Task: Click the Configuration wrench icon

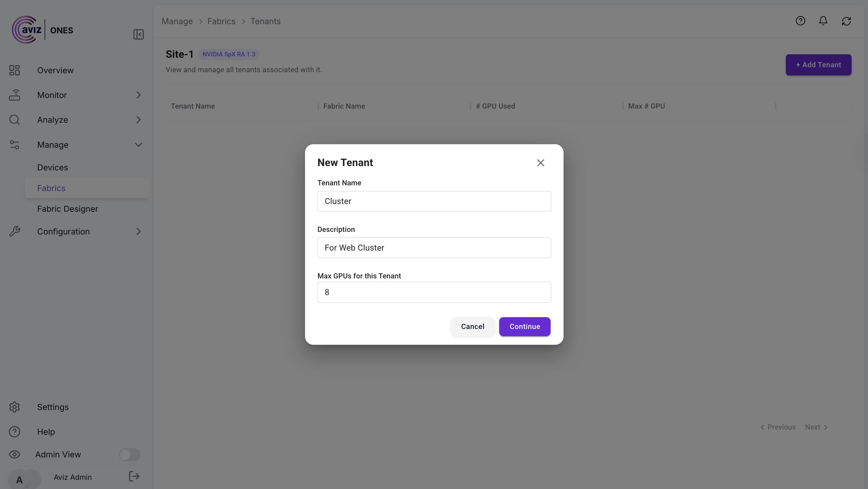Action: [x=14, y=232]
